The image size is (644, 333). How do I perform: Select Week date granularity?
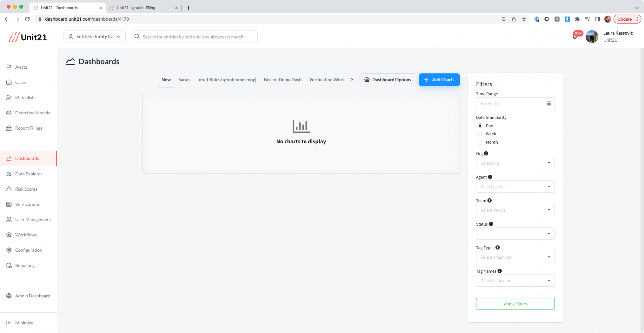[480, 134]
